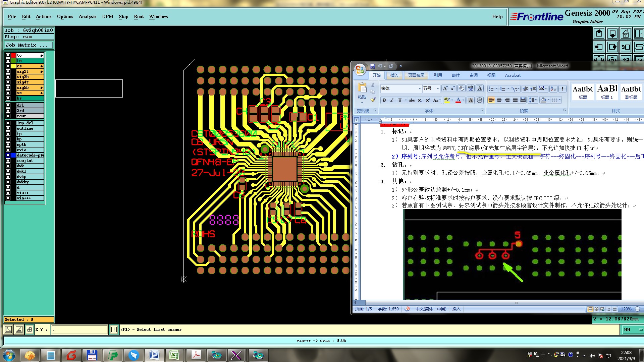This screenshot has width=644, height=362.
Task: Toggle checkbox for the sig3b layer
Action: pyautogui.click(x=8, y=77)
